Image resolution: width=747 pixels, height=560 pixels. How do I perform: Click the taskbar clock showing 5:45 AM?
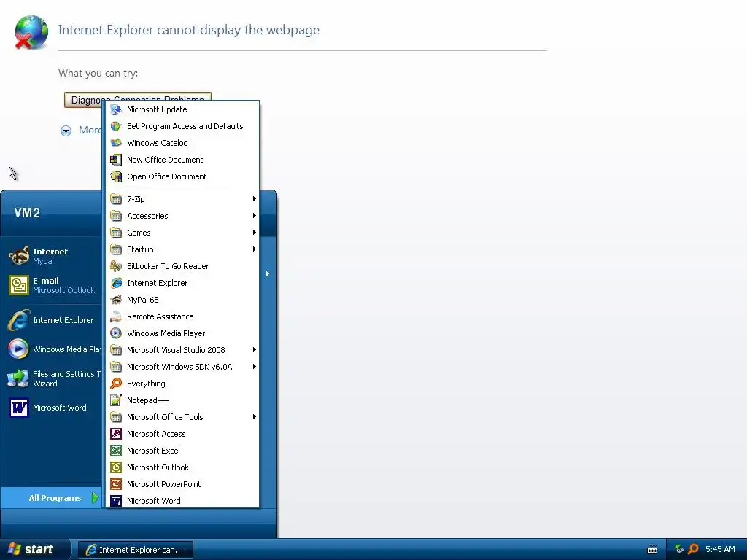click(x=720, y=549)
